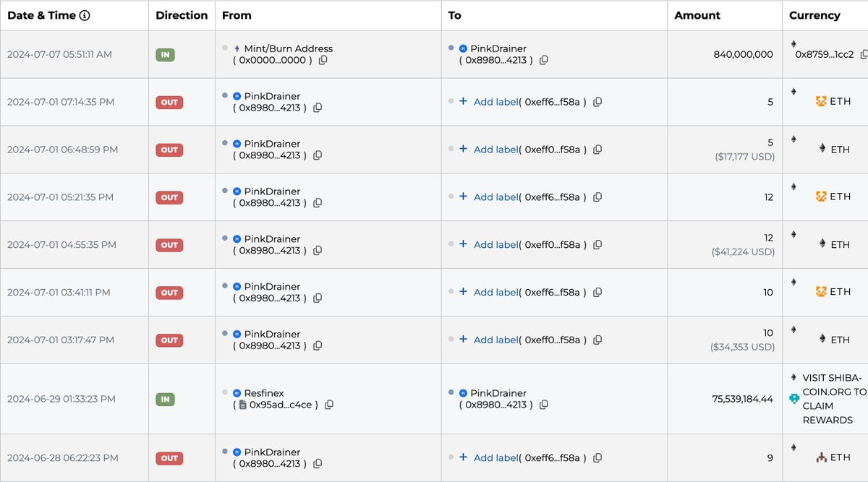
Task: Select the amount 840,000,000
Action: click(x=743, y=54)
